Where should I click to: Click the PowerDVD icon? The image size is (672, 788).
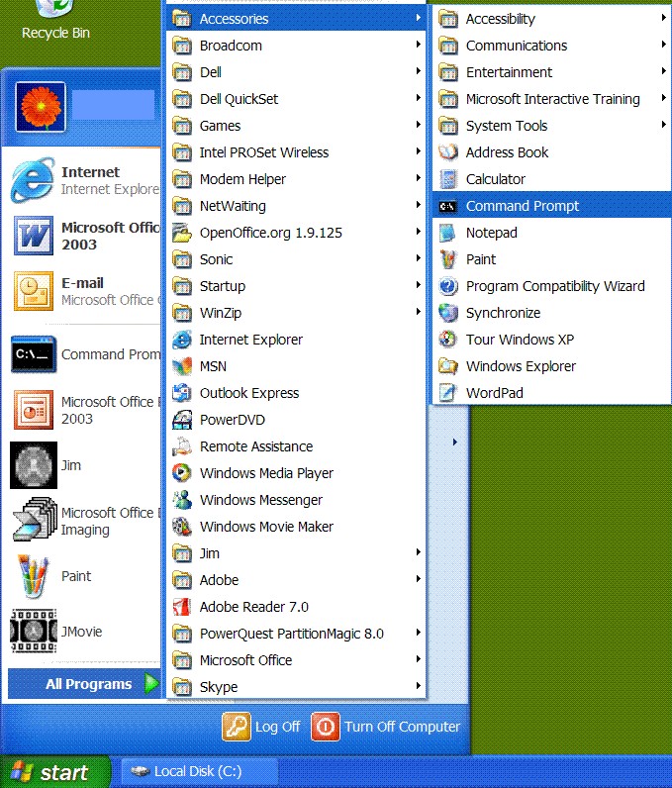[182, 420]
